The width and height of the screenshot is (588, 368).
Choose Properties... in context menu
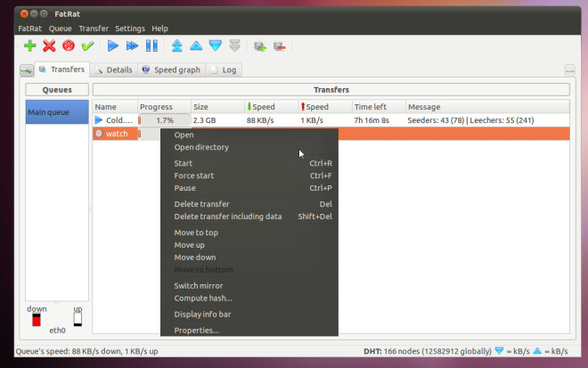(249, 331)
